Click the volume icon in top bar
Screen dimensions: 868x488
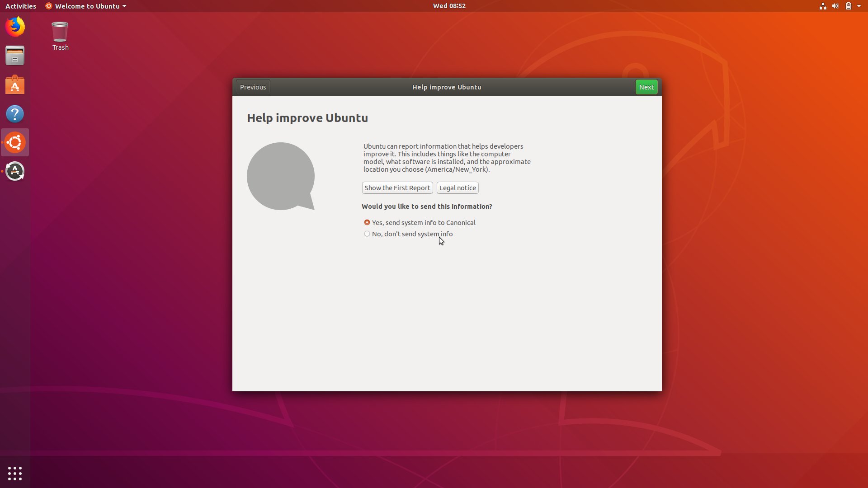835,6
